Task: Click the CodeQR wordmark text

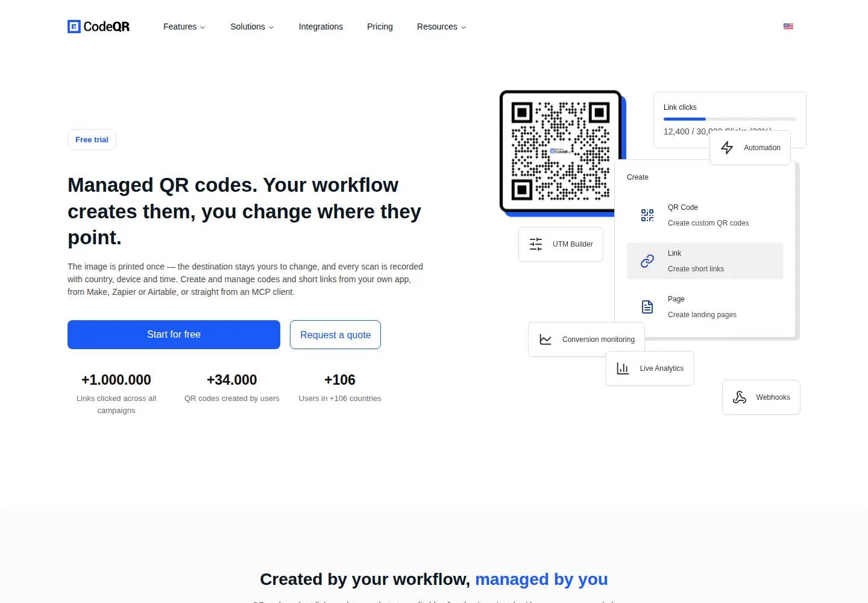Action: click(x=107, y=27)
